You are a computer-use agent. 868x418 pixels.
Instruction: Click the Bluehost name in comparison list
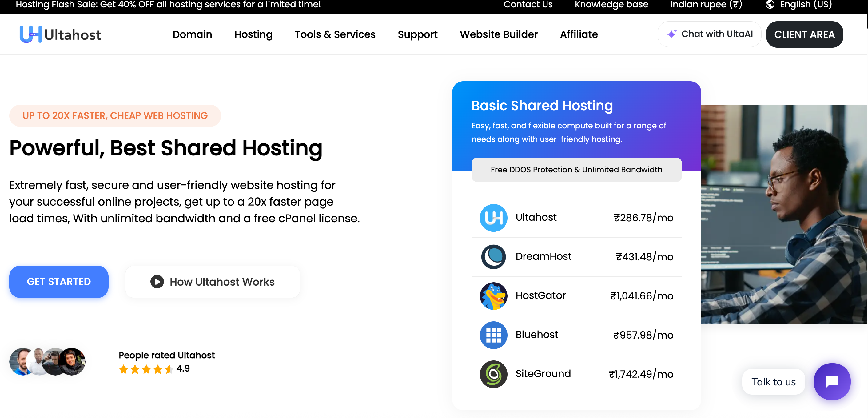pos(537,334)
